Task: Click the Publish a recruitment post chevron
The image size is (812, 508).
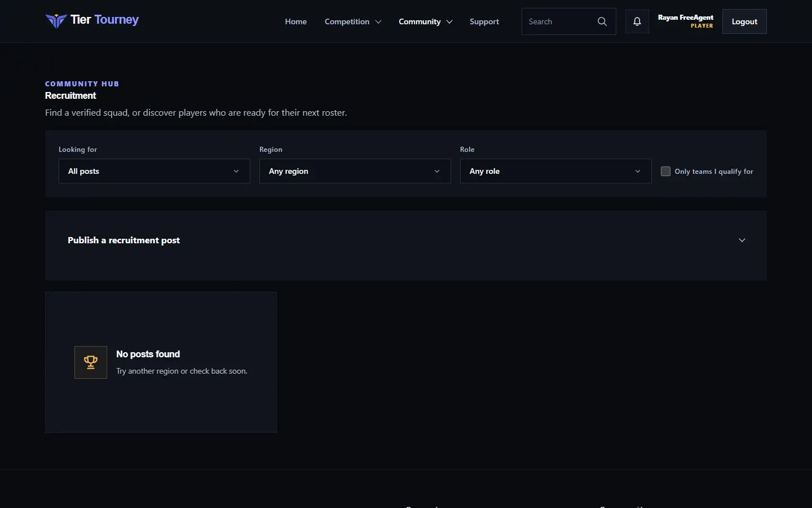Action: [x=742, y=240]
